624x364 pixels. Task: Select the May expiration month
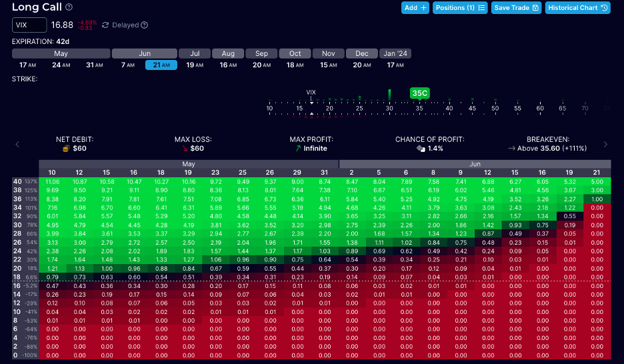61,54
